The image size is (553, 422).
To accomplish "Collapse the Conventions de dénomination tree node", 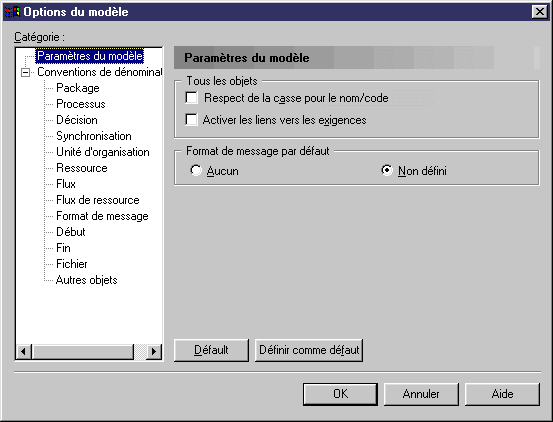I will click(25, 73).
